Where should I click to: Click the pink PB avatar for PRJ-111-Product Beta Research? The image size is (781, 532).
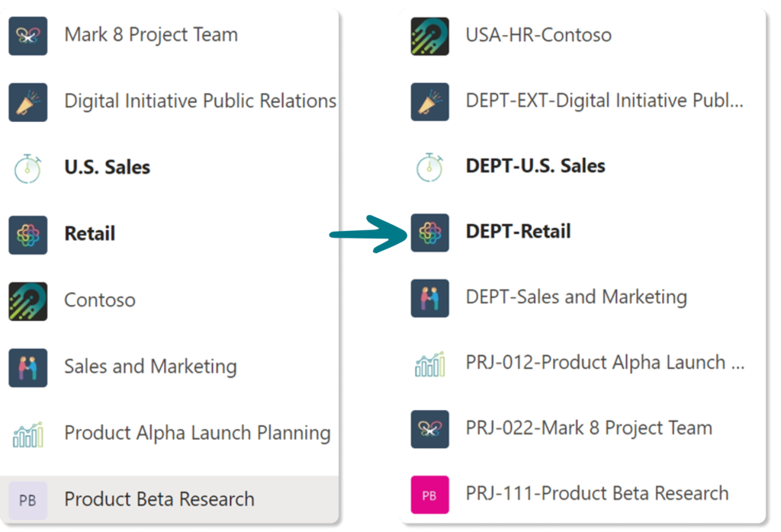(430, 494)
